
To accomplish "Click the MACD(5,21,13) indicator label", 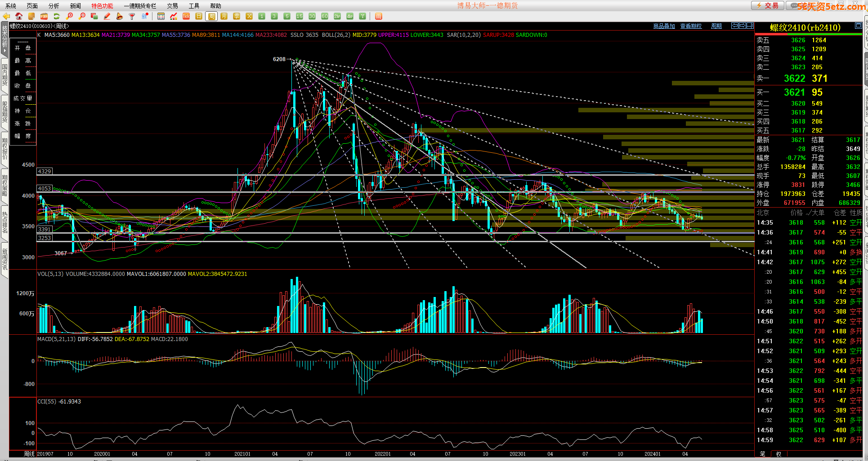I will click(x=56, y=339).
